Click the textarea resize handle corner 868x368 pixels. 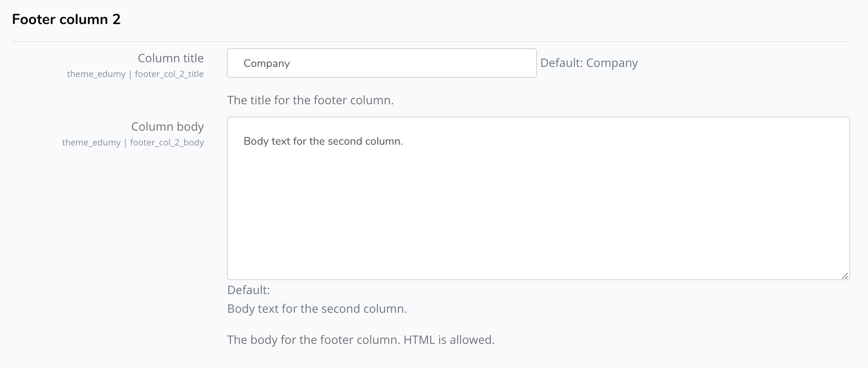845,276
